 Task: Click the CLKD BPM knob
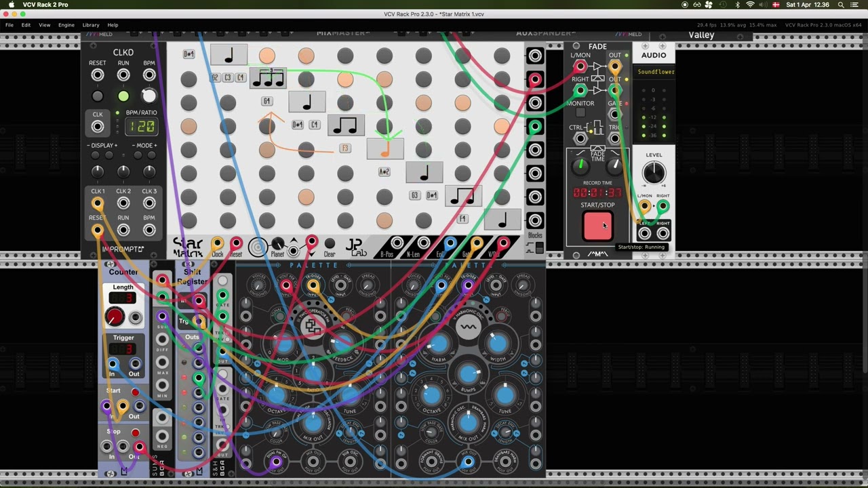coord(149,96)
